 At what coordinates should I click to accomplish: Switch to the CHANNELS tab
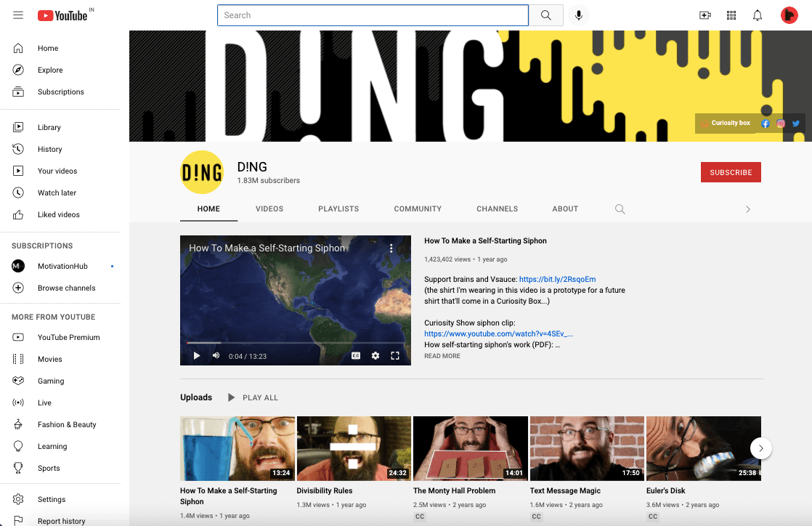pos(497,209)
